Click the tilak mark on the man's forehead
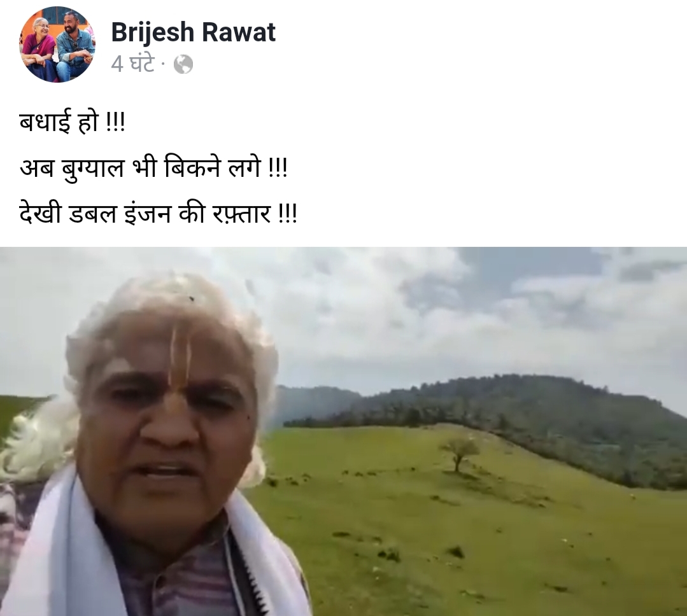Viewport: 687px width, 616px height. coord(181,368)
